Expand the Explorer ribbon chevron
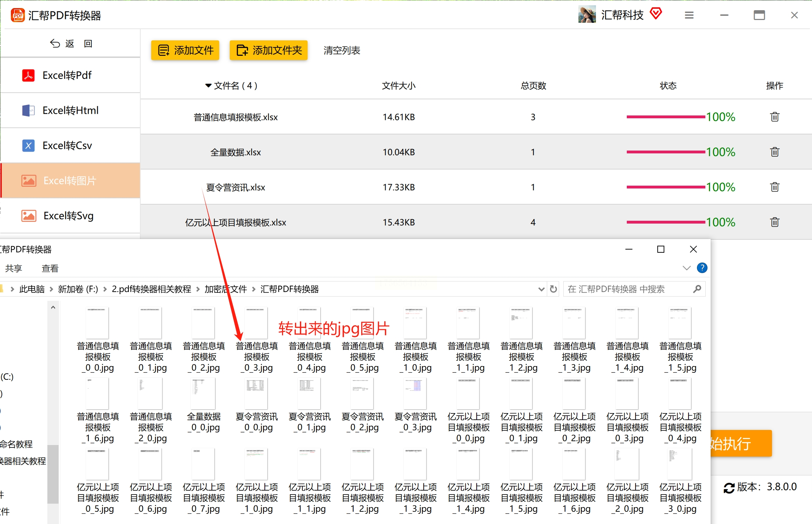The image size is (812, 524). [686, 268]
